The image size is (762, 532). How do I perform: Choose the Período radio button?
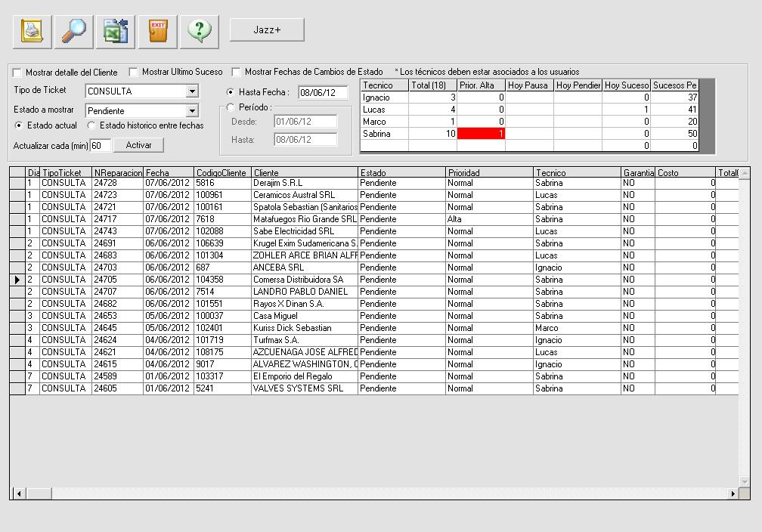point(231,107)
